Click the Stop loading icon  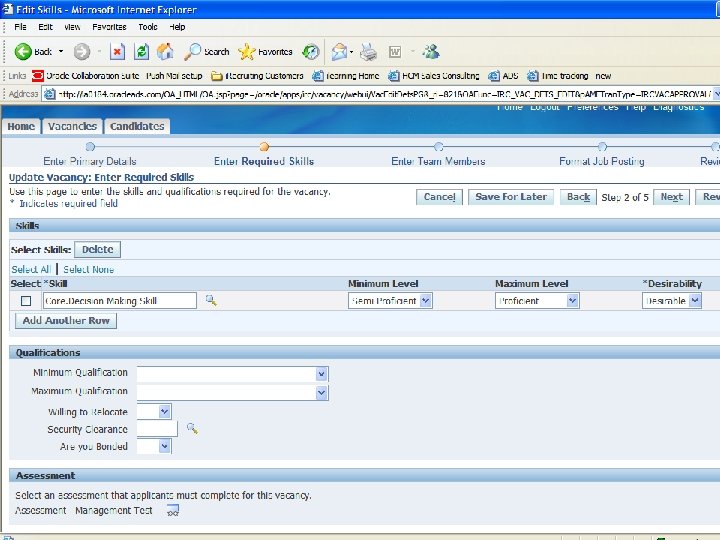pyautogui.click(x=118, y=51)
